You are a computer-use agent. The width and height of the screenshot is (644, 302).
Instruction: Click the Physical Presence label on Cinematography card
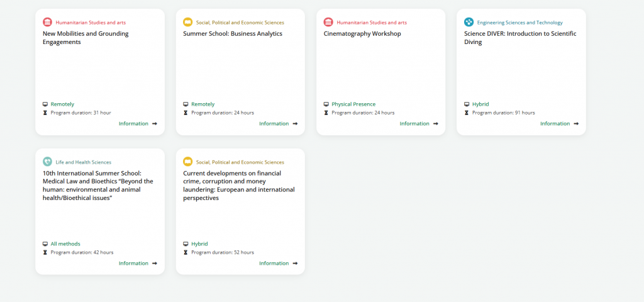[353, 104]
